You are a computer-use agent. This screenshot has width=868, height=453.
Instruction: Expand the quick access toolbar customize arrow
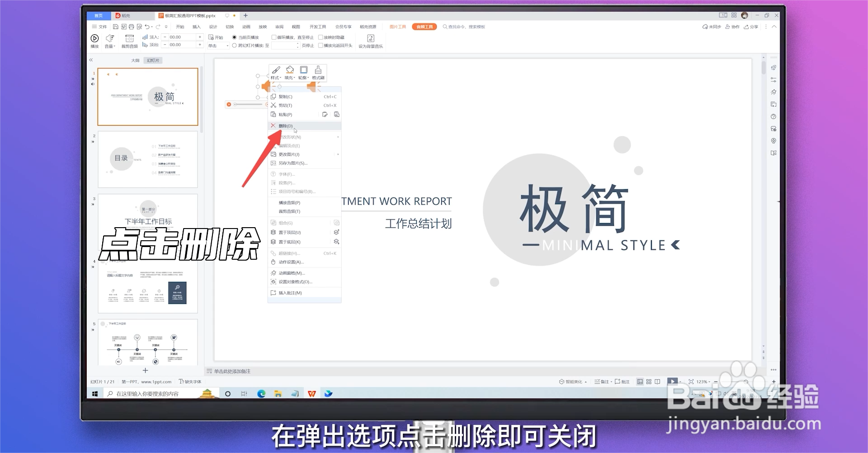pyautogui.click(x=166, y=27)
